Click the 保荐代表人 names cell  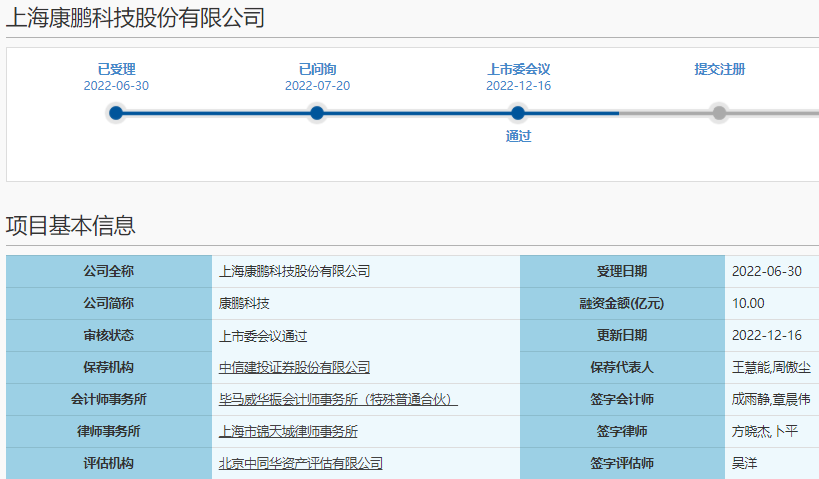[x=770, y=367]
